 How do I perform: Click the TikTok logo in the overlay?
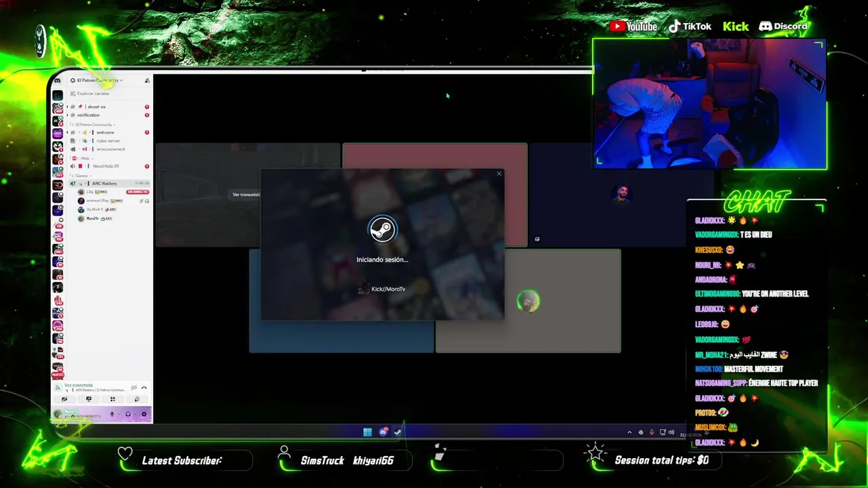[690, 26]
